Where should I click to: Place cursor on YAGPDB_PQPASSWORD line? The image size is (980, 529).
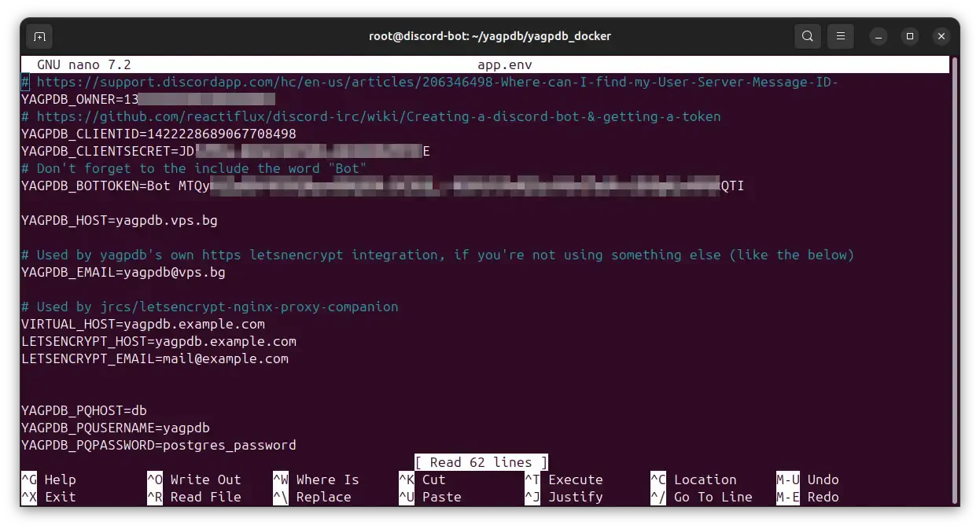coord(159,445)
